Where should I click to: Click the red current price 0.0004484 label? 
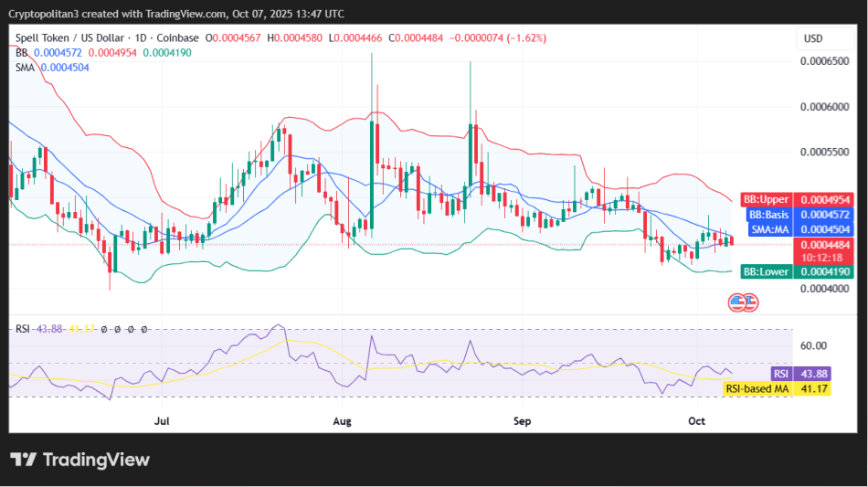[825, 245]
